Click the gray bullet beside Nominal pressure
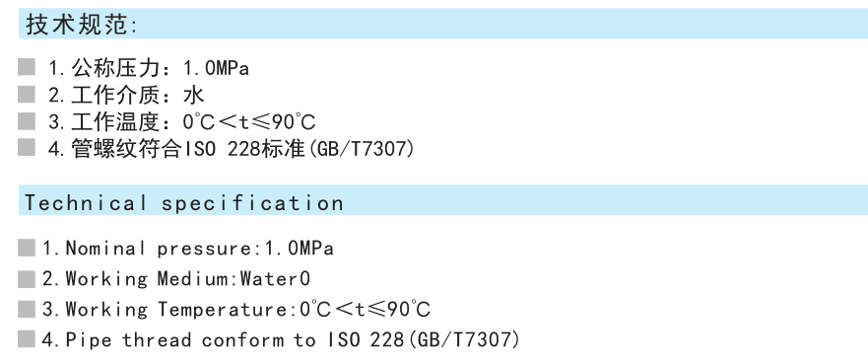This screenshot has height=364, width=868. click(x=26, y=248)
